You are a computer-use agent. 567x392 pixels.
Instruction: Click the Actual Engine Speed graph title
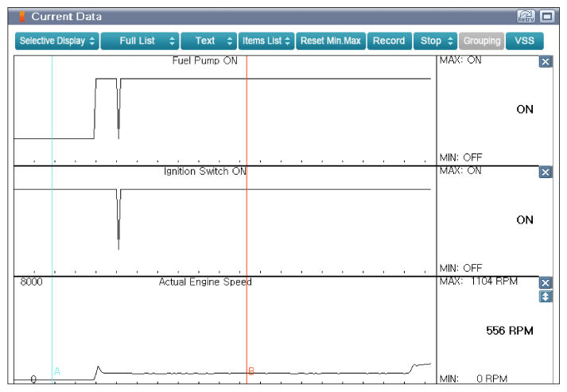point(205,281)
